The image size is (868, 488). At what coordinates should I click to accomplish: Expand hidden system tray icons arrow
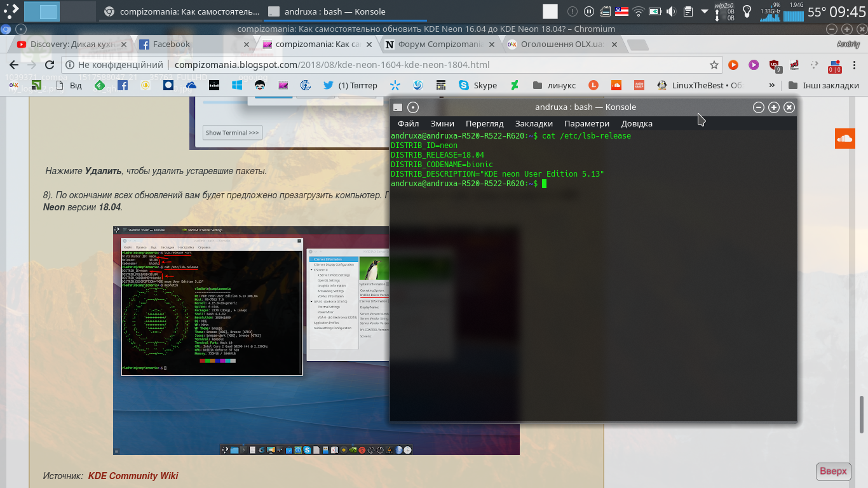coord(704,11)
